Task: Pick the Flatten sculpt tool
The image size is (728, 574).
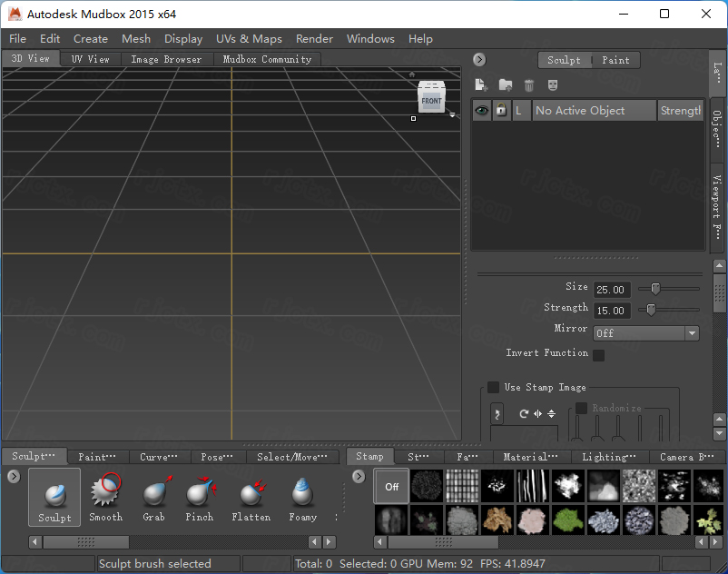Action: click(x=251, y=497)
